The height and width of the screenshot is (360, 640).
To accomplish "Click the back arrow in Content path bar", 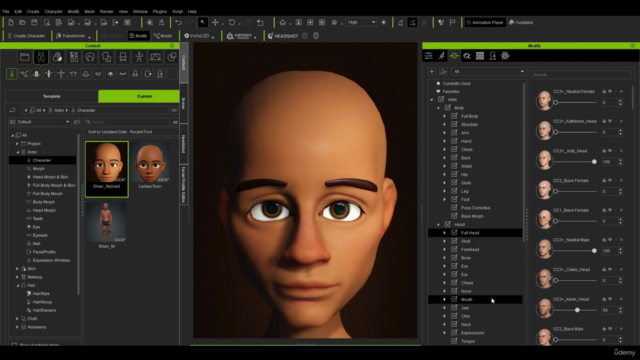I will click(13, 110).
